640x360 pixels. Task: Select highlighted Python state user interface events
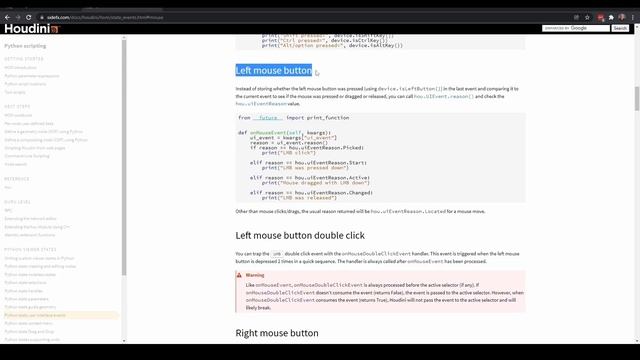61,315
